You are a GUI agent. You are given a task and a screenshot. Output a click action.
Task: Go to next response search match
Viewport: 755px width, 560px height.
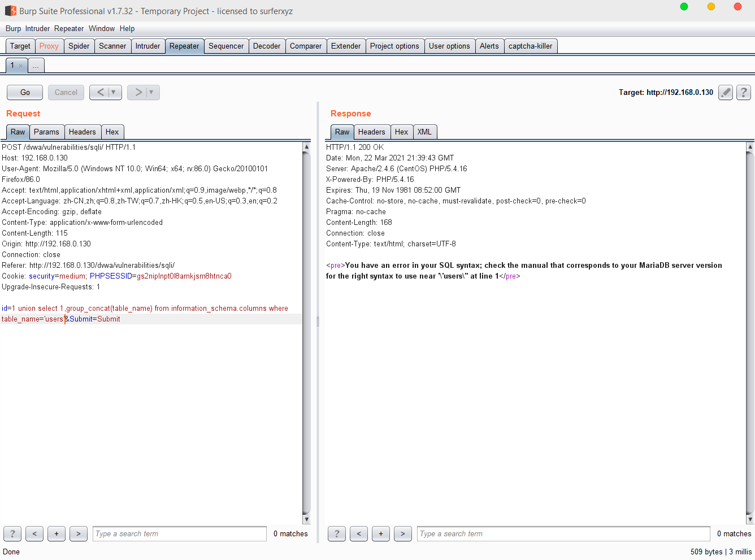(403, 533)
